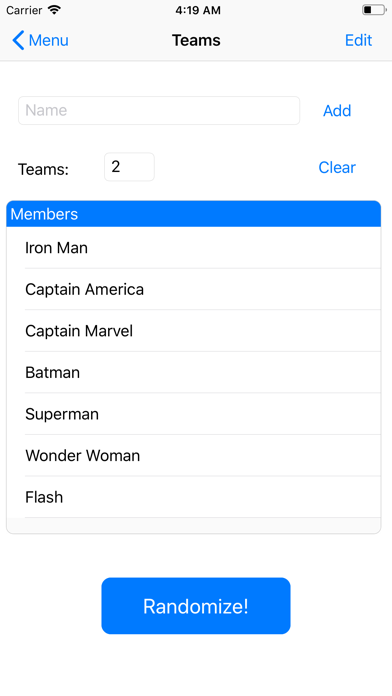Screen dimensions: 392x696
Task: Pick the Wonder Woman row
Action: (194, 455)
